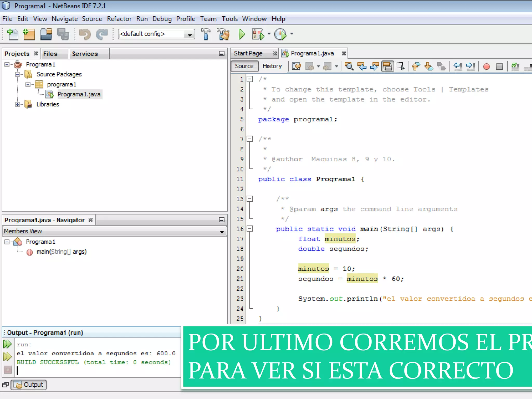Collapse programa1 package tree node
Image resolution: width=532 pixels, height=399 pixels.
tap(28, 84)
